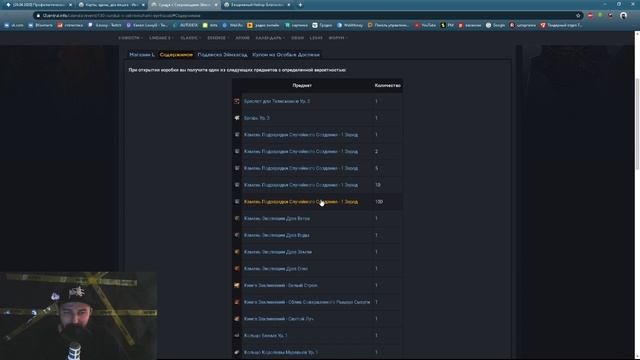
Task: Click icon of Камень Подзарядки row with quantity 100
Action: coord(237,201)
